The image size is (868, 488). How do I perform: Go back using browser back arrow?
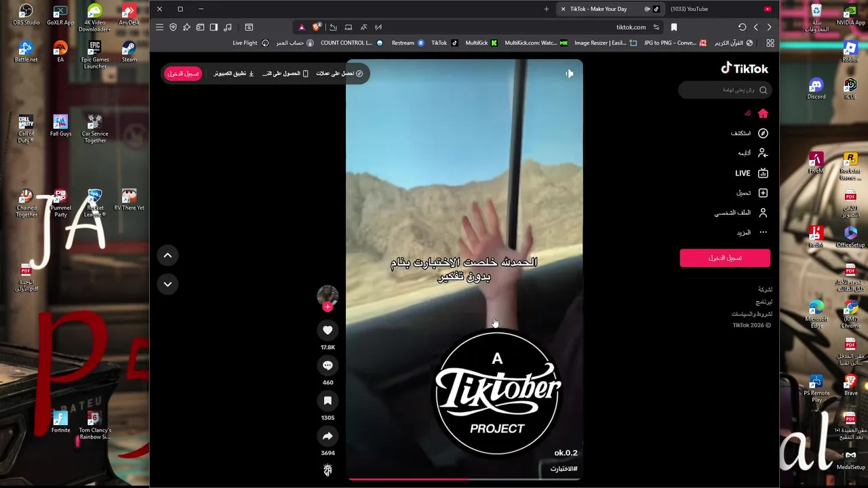(x=755, y=27)
